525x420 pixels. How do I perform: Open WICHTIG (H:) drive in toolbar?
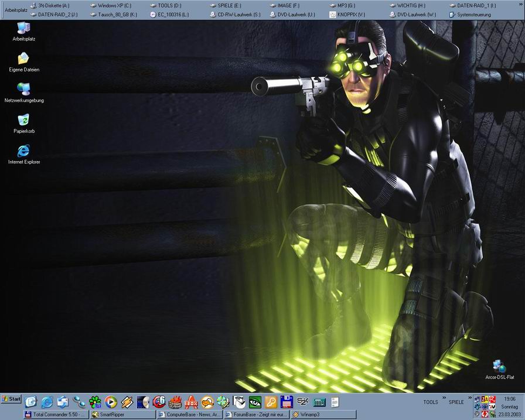(x=407, y=5)
